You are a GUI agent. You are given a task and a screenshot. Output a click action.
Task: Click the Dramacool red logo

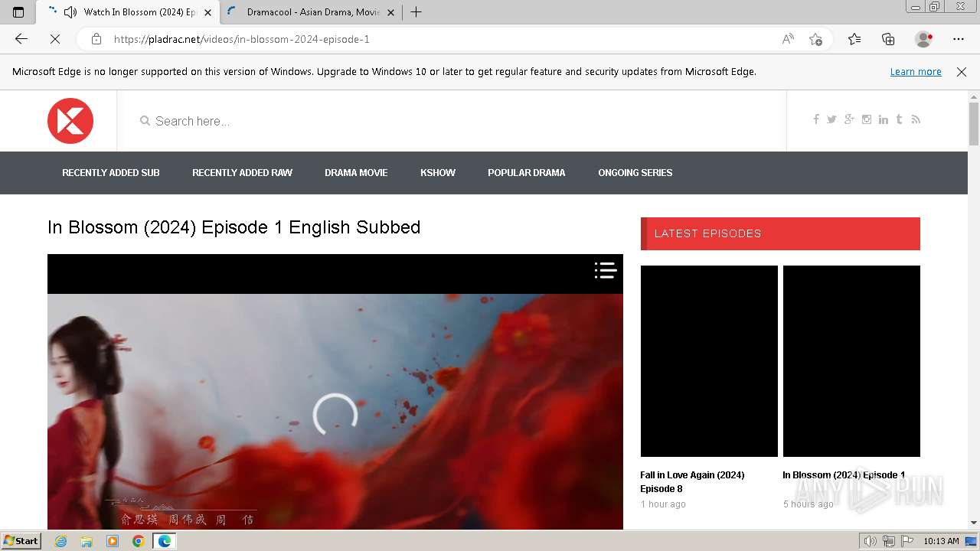click(x=70, y=121)
